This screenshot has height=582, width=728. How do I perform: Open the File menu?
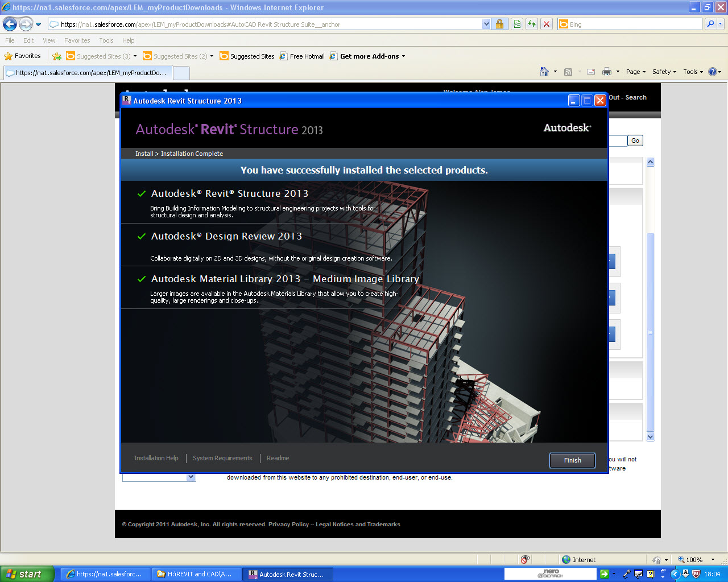click(10, 40)
